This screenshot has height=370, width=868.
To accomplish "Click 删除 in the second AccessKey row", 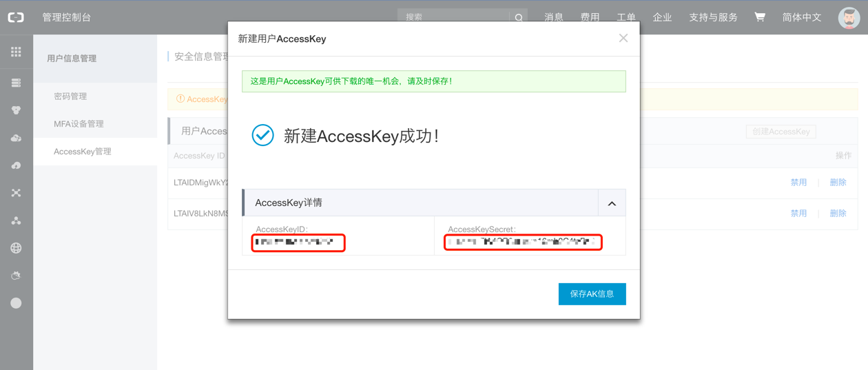I will 838,214.
